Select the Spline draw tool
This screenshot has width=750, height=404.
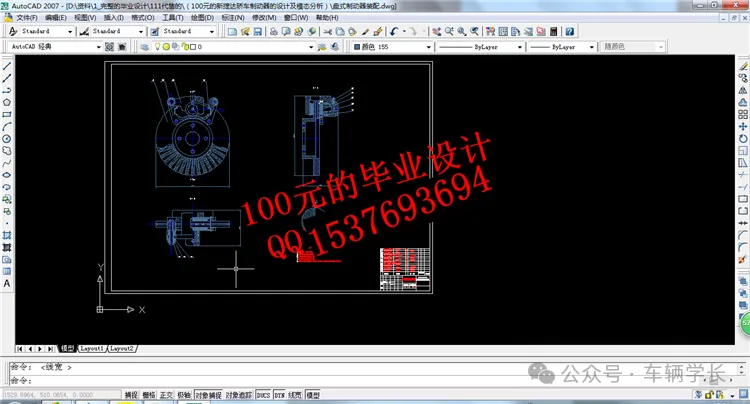coord(7,163)
